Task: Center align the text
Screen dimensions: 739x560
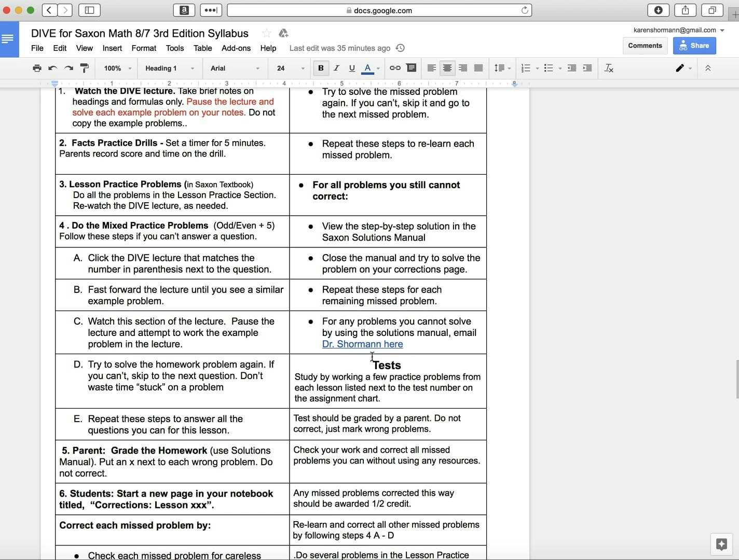Action: click(447, 68)
